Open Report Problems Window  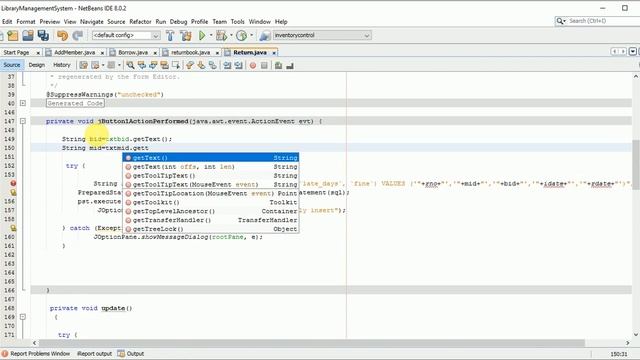click(36, 354)
